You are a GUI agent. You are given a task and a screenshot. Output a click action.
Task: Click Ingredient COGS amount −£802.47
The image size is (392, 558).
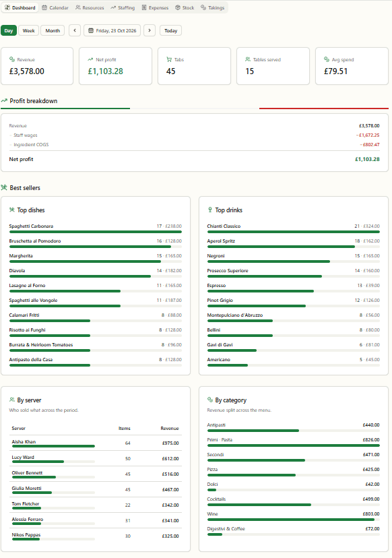(x=369, y=144)
